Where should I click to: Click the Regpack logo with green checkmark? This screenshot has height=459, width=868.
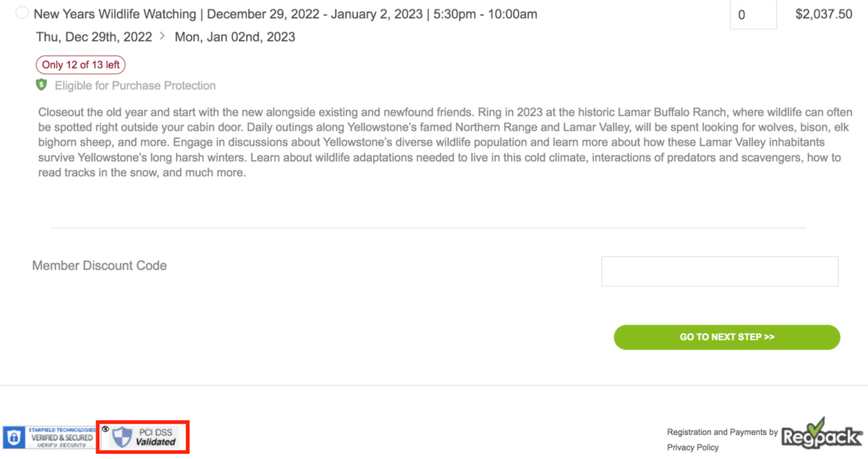[x=822, y=435]
